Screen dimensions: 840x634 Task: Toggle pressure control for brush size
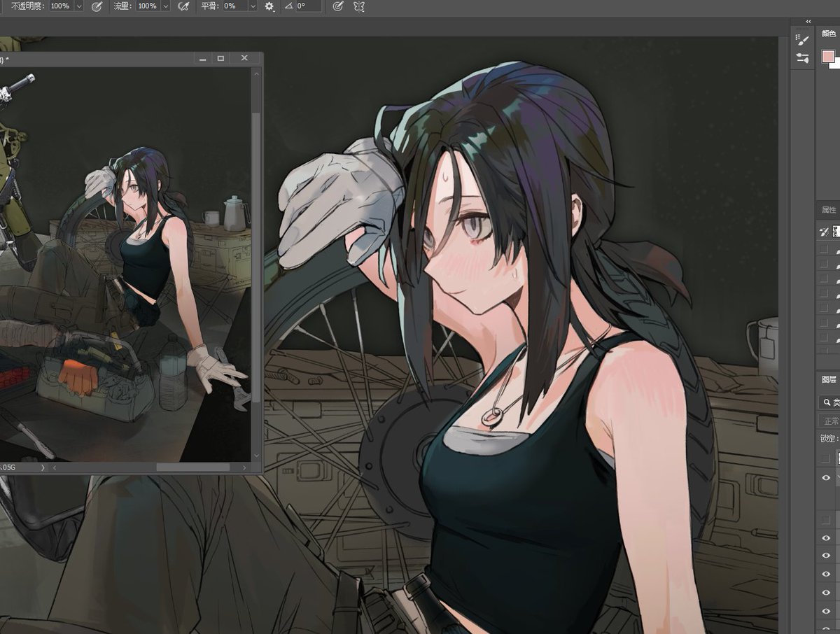338,6
